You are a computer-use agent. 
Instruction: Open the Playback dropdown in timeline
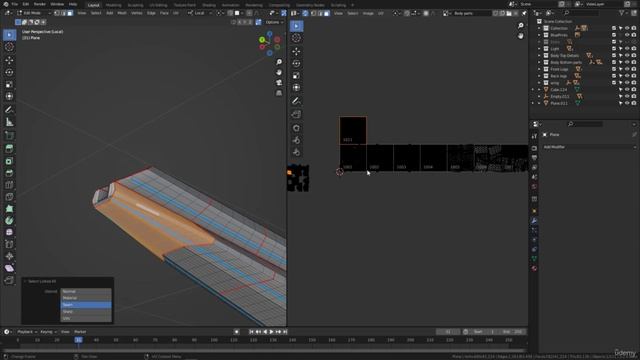27,332
